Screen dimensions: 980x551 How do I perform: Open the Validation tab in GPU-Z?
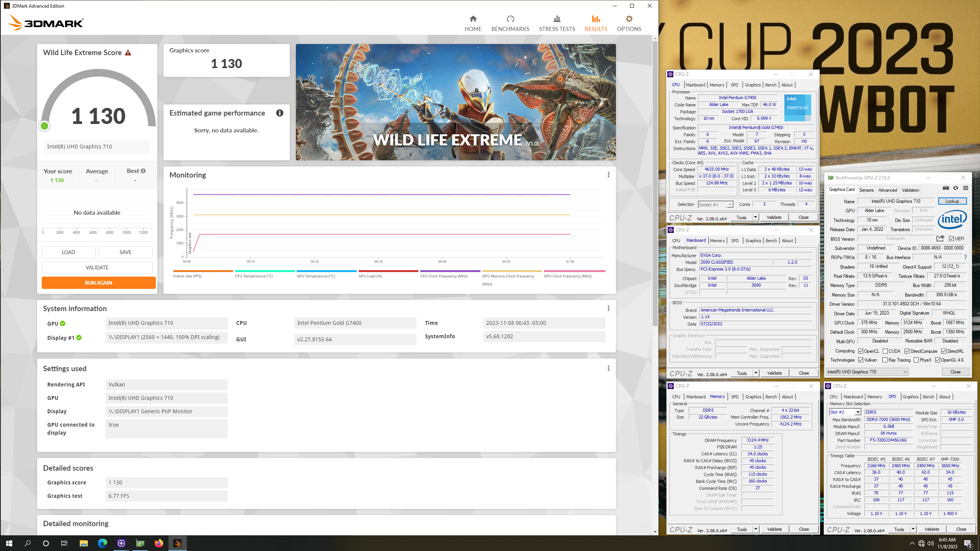910,190
